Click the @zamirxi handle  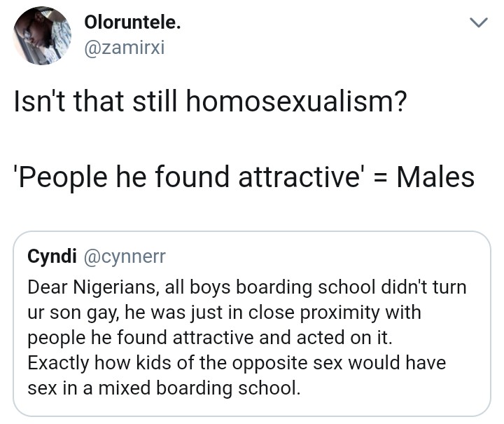coord(124,49)
